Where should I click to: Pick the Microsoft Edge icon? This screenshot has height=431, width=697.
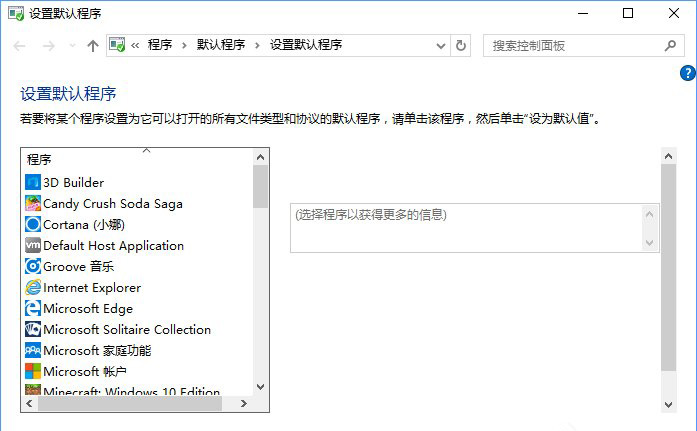point(33,308)
